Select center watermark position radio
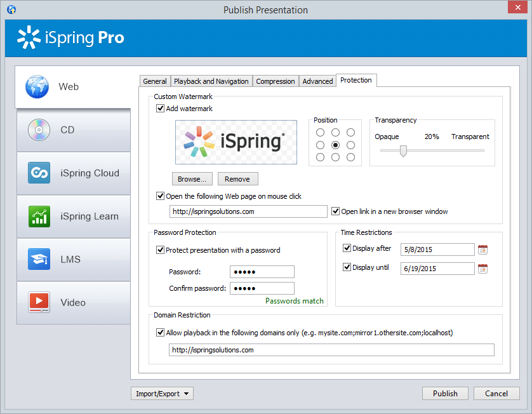Viewport: 532px width, 414px height. tap(335, 145)
